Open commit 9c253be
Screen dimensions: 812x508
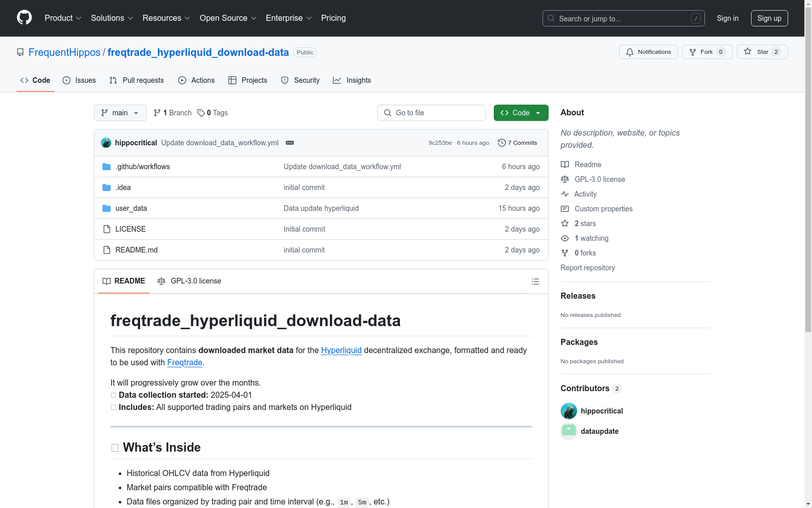[x=440, y=143]
